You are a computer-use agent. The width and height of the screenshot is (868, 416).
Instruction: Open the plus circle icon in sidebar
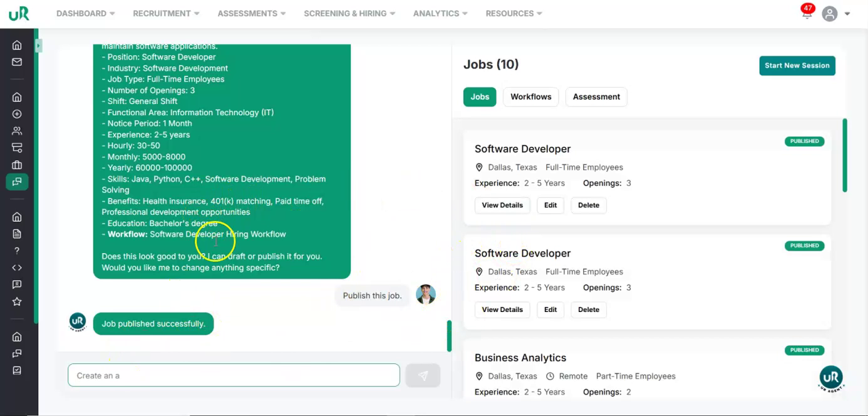(x=17, y=114)
